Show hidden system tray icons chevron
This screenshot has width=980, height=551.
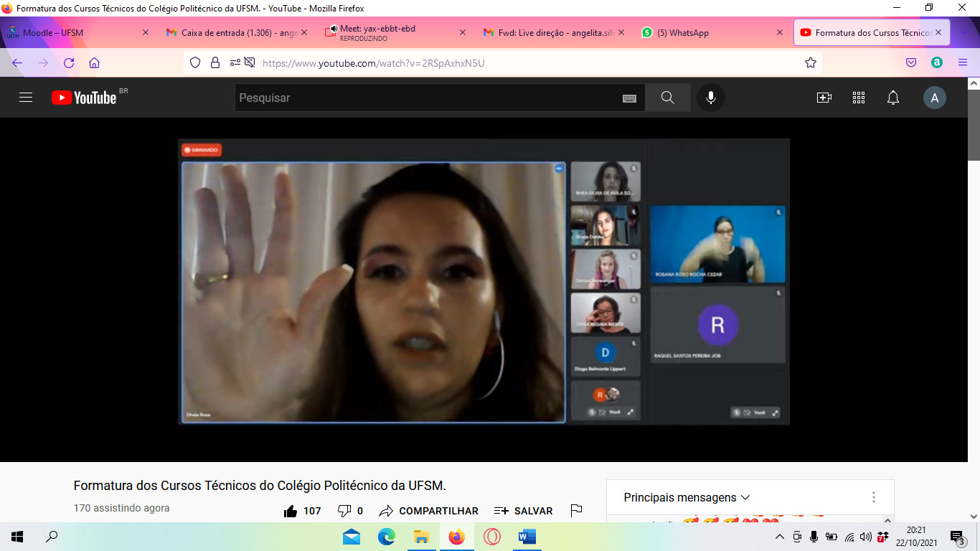779,537
